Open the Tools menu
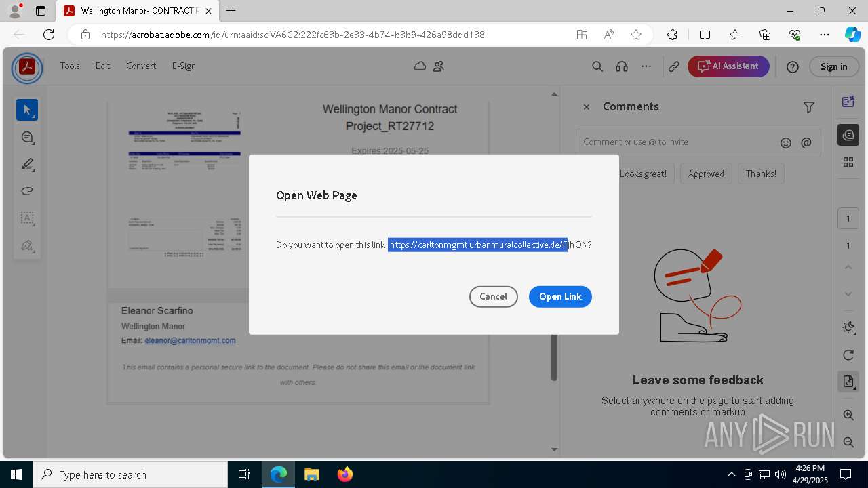The width and height of the screenshot is (868, 488). (x=70, y=66)
